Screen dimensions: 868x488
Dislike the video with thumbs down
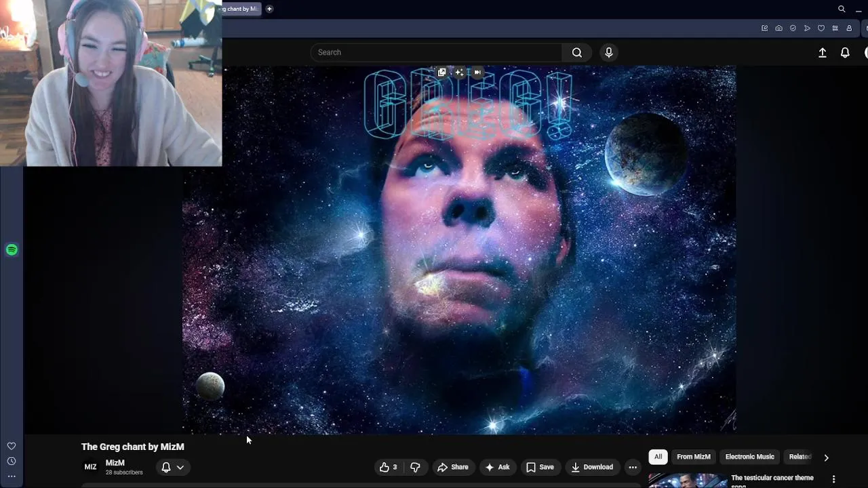tap(415, 467)
